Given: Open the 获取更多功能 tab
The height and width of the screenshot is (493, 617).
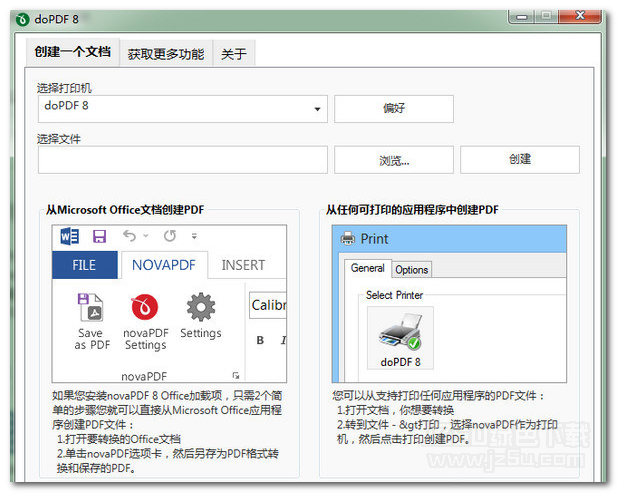Looking at the screenshot, I should click(x=166, y=54).
